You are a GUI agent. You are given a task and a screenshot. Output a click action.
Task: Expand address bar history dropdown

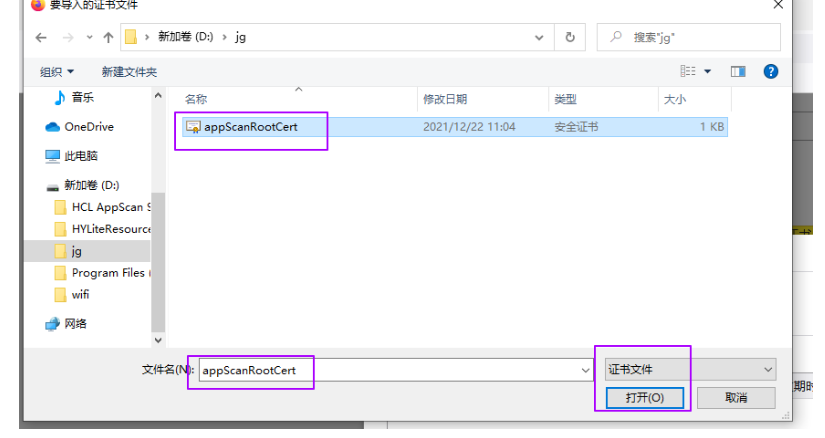pyautogui.click(x=539, y=37)
